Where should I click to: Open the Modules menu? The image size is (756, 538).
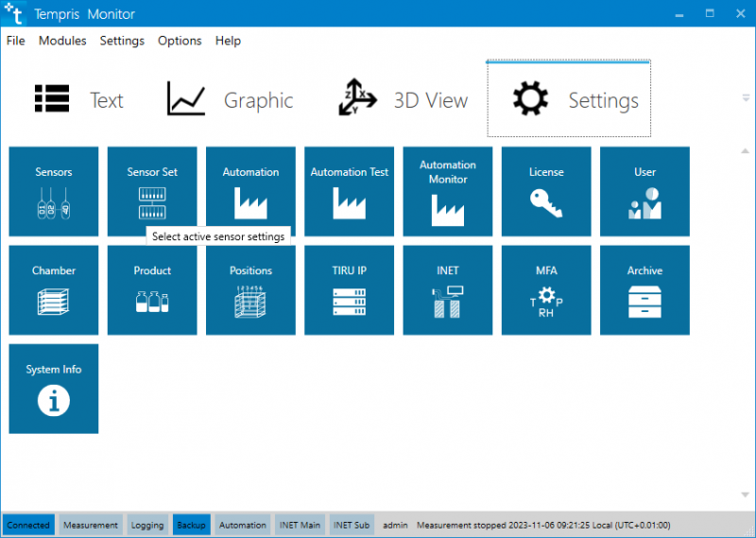click(x=62, y=41)
